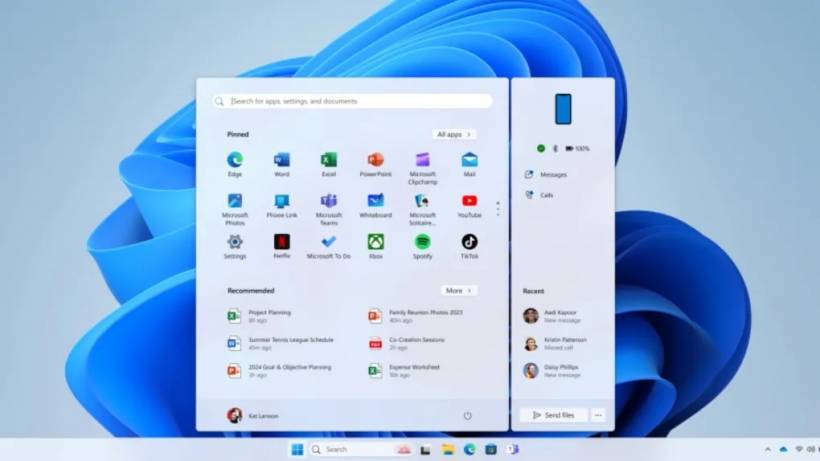Viewport: 820px width, 461px height.
Task: Open the Co-Creation Sessions PDF
Action: [x=406, y=343]
